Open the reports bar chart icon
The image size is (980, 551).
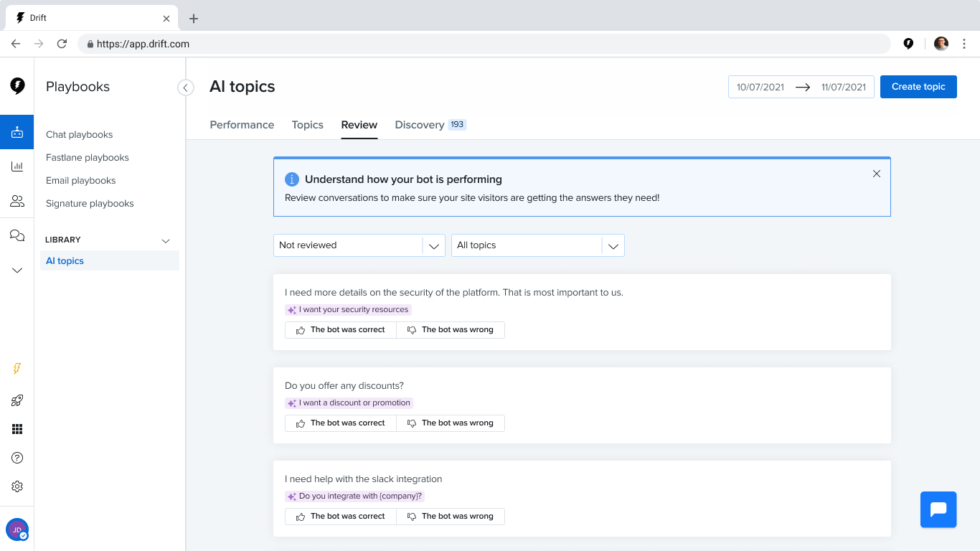tap(17, 166)
